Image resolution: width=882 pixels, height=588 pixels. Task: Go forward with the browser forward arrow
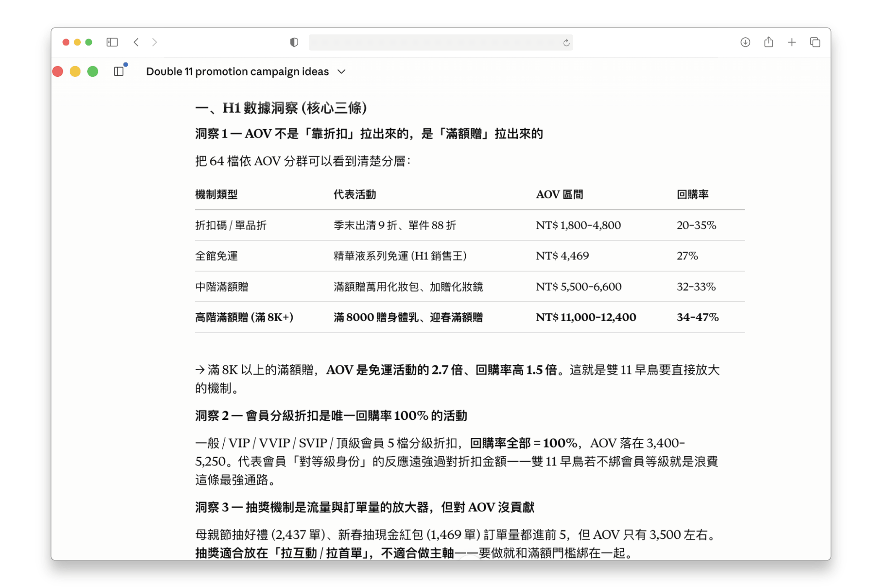pyautogui.click(x=154, y=42)
